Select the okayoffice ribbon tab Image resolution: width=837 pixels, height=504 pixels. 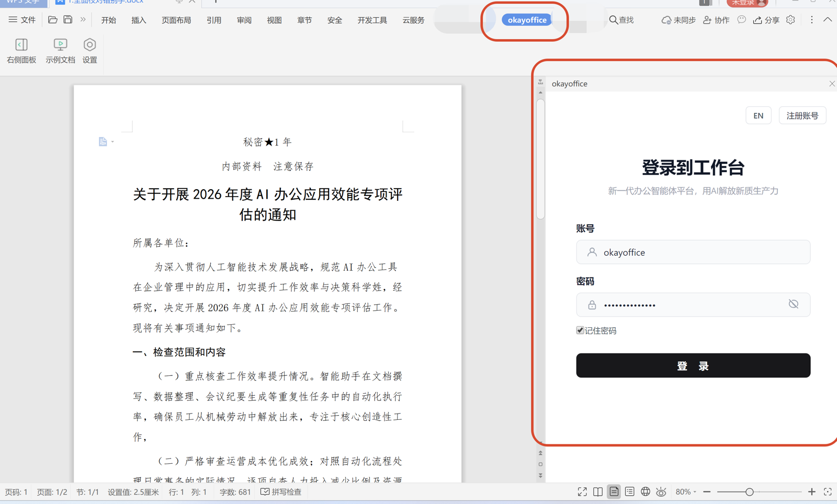(x=527, y=20)
